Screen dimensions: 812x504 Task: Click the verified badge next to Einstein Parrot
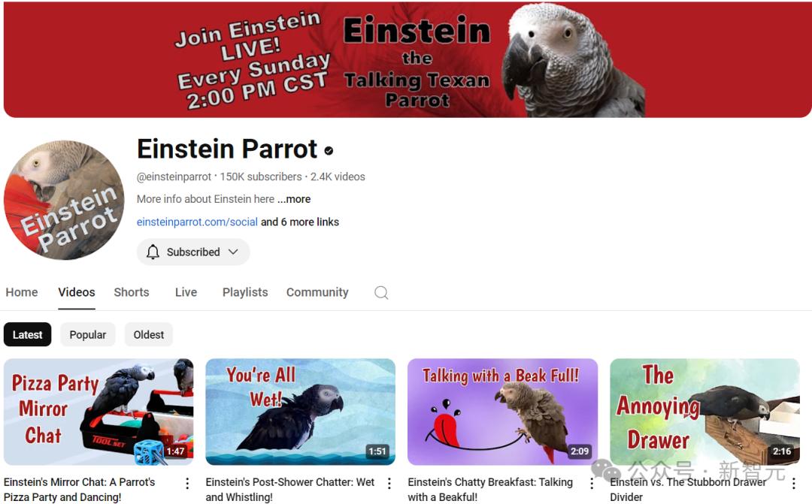click(329, 150)
